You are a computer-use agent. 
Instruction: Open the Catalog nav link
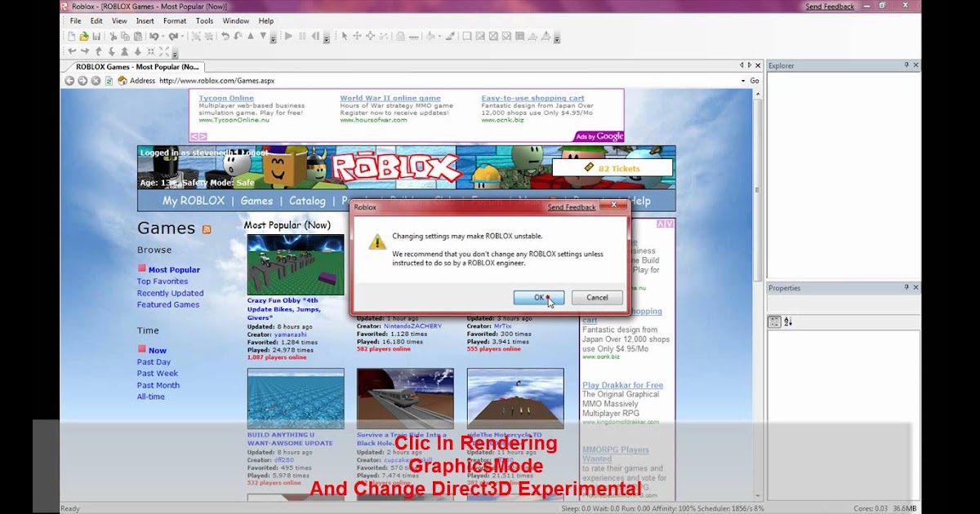(x=307, y=201)
